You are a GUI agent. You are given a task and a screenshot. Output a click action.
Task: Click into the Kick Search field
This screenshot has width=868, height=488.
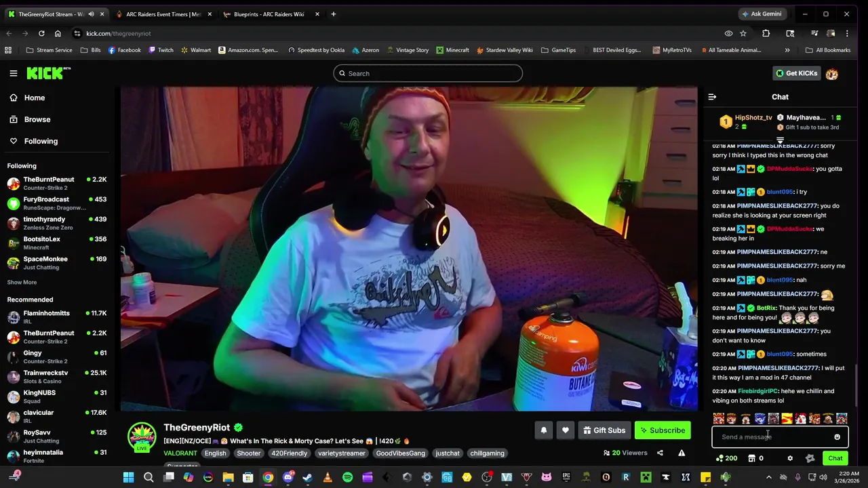tap(428, 73)
